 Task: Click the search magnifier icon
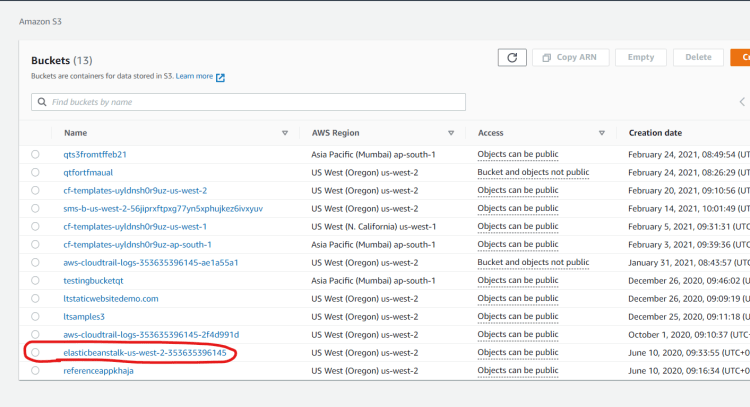coord(42,102)
